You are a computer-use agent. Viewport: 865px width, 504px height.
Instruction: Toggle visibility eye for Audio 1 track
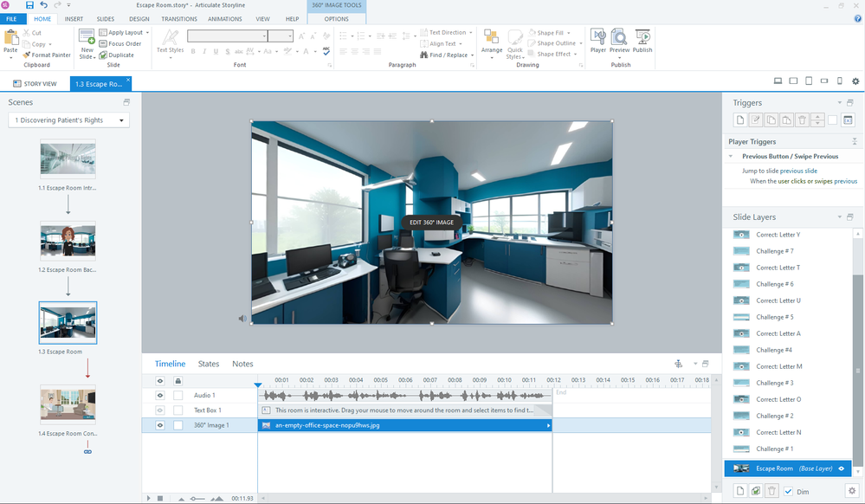[160, 396]
